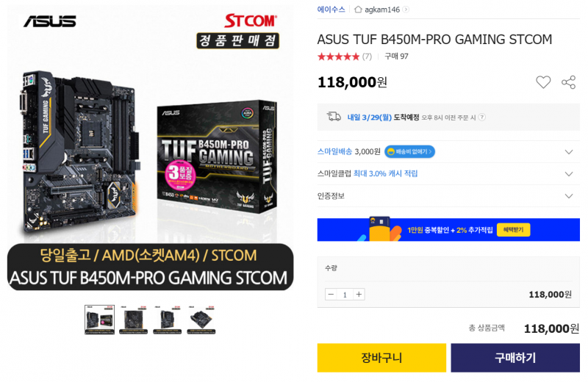Open the arrival time help question icon
The height and width of the screenshot is (382, 588).
pyautogui.click(x=482, y=118)
